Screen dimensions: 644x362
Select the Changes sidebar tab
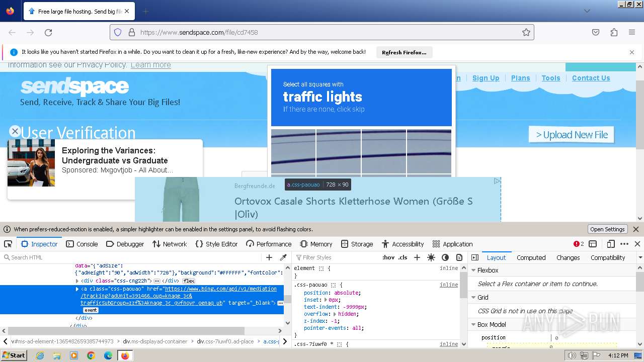568,257
